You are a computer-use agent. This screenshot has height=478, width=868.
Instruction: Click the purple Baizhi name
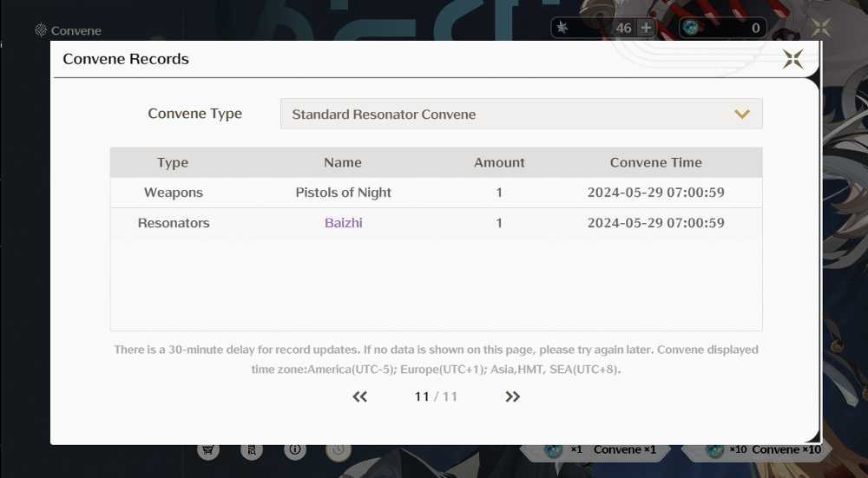pyautogui.click(x=343, y=223)
